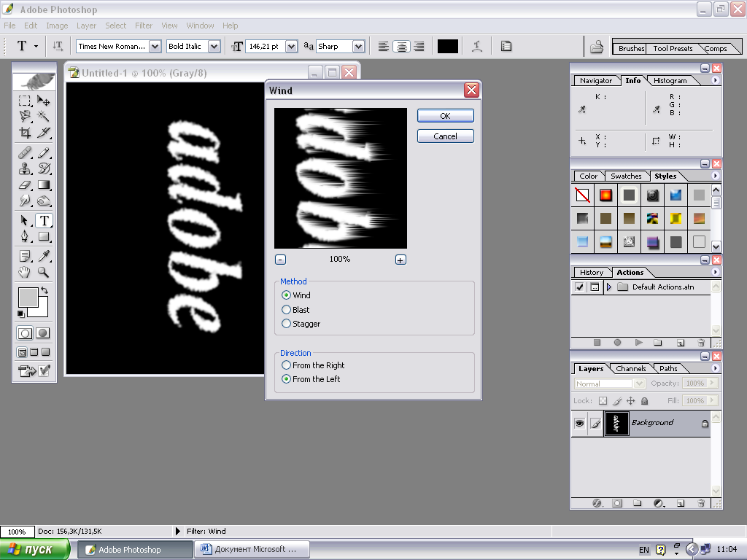This screenshot has width=747, height=560.
Task: Click Change Text Orientation icon
Action: point(58,46)
